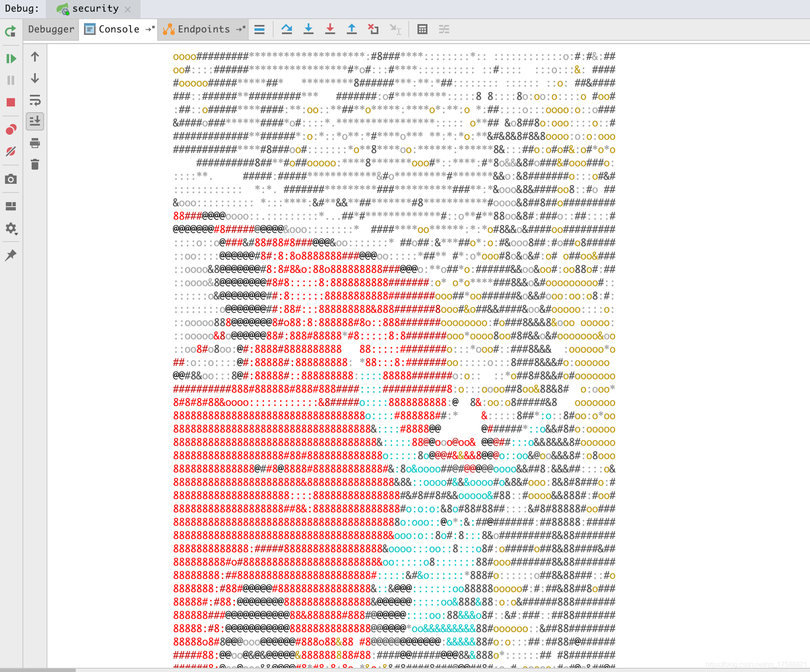Click the step-back arrow in toolbar

pos(353,28)
